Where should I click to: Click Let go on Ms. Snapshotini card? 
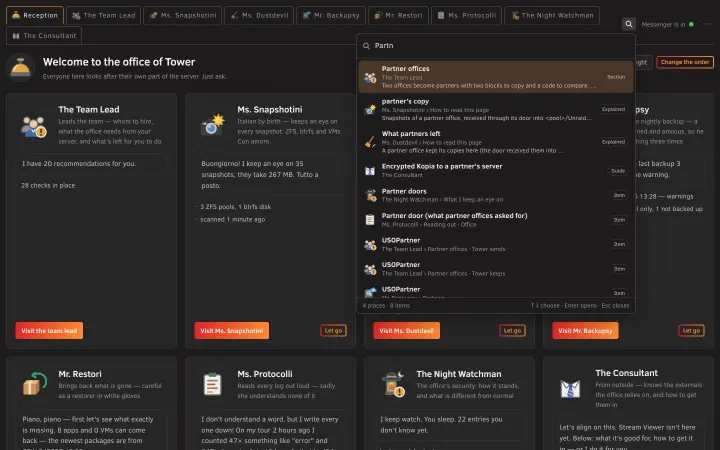(333, 331)
